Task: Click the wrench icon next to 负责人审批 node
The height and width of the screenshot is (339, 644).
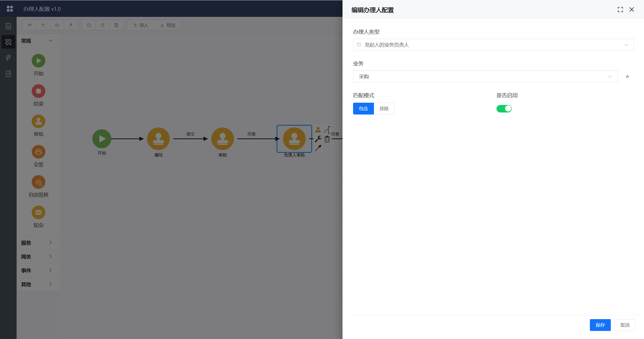Action: (x=318, y=139)
